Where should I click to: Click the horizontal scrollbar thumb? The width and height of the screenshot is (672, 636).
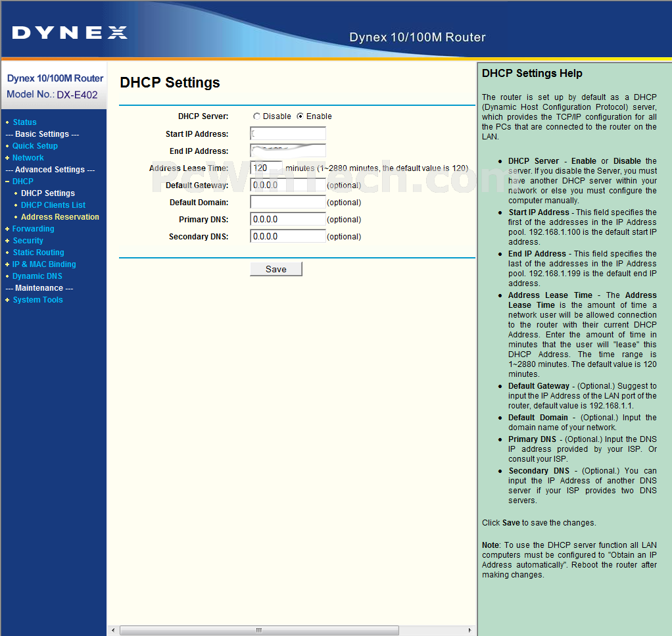tap(259, 630)
